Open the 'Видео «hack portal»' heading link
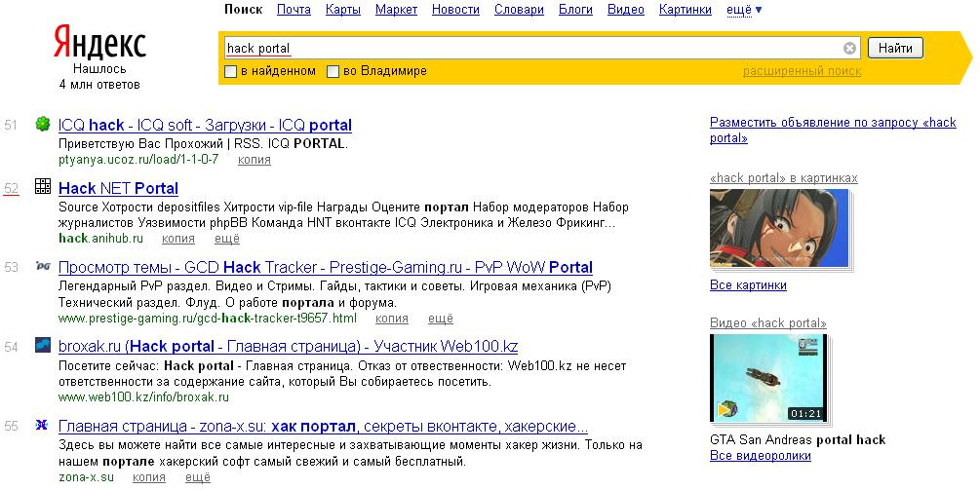This screenshot has height=490, width=980. 768,322
